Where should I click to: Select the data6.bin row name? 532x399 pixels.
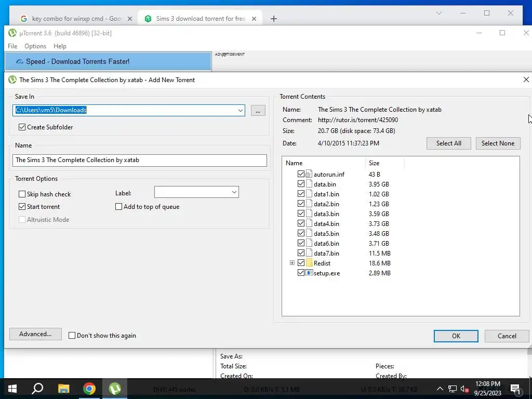(326, 243)
